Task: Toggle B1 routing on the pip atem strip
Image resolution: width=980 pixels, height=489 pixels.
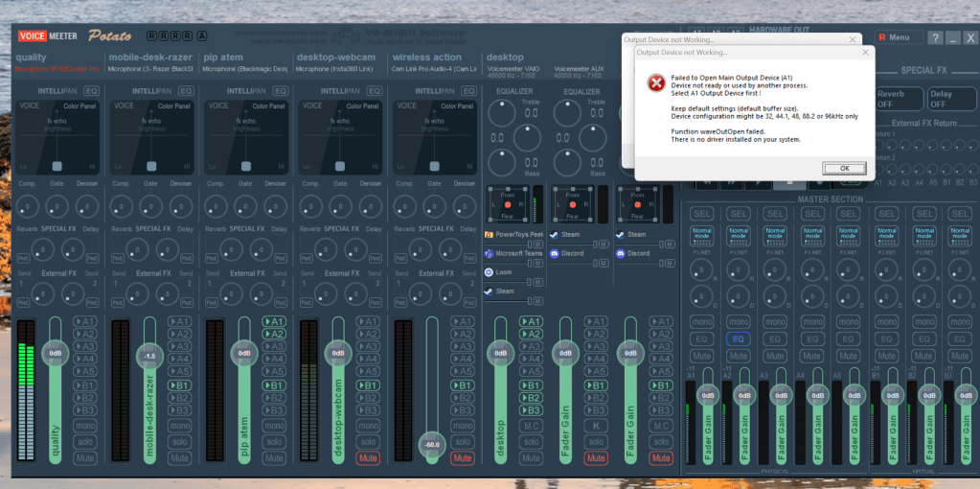Action: tap(274, 385)
